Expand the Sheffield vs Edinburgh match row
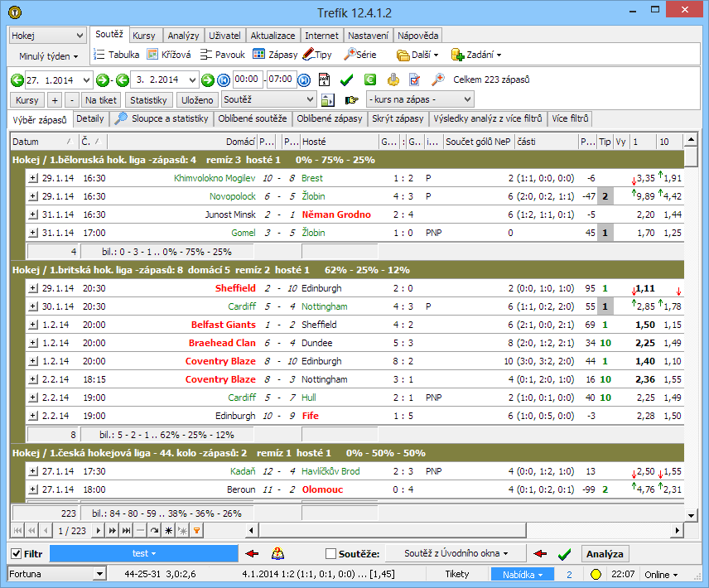 point(33,289)
